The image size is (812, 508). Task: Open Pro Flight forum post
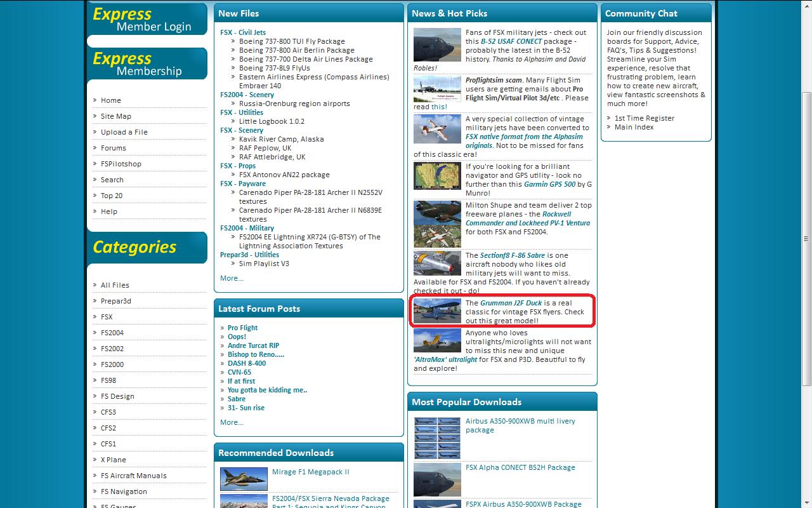click(x=243, y=328)
